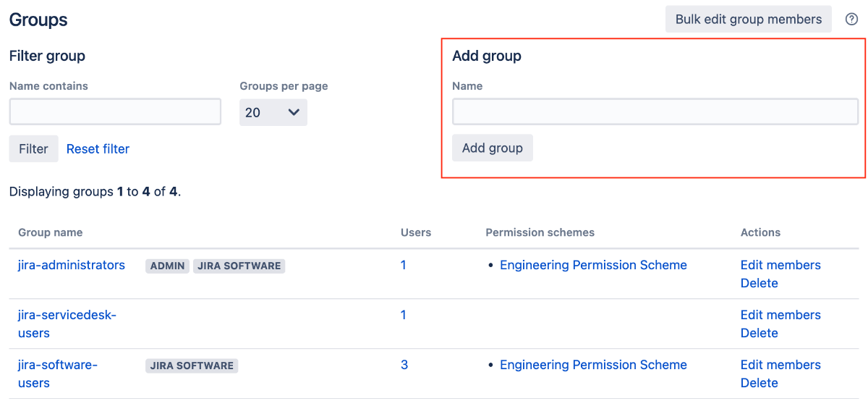868x409 pixels.
Task: Open the help question mark icon
Action: pos(851,20)
